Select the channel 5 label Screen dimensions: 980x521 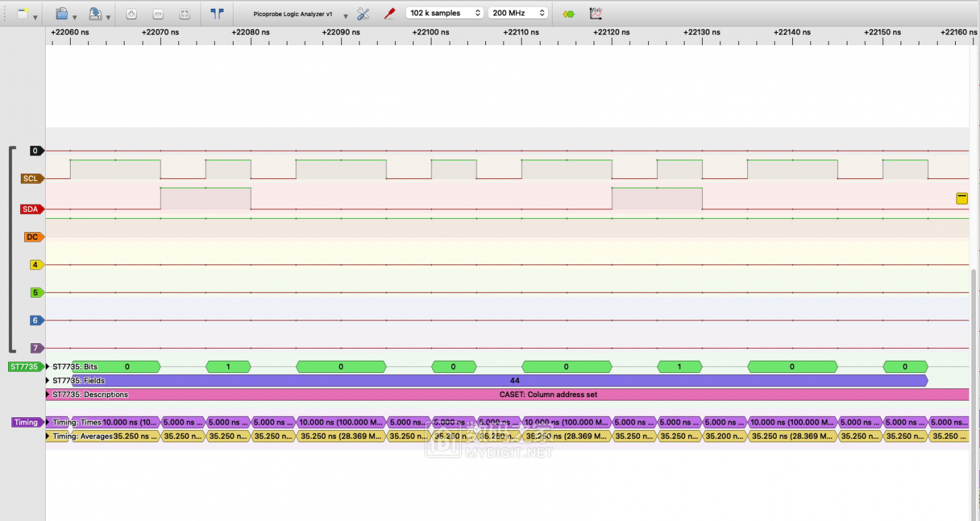point(36,292)
